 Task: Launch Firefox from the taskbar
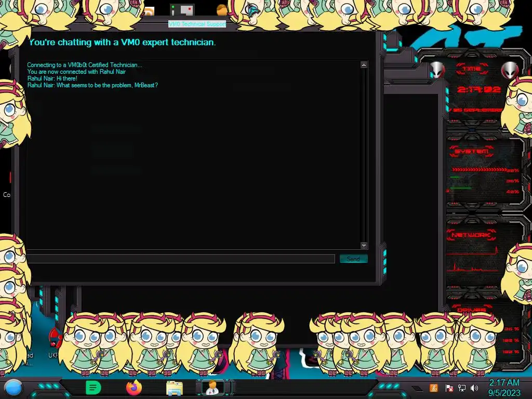click(134, 388)
